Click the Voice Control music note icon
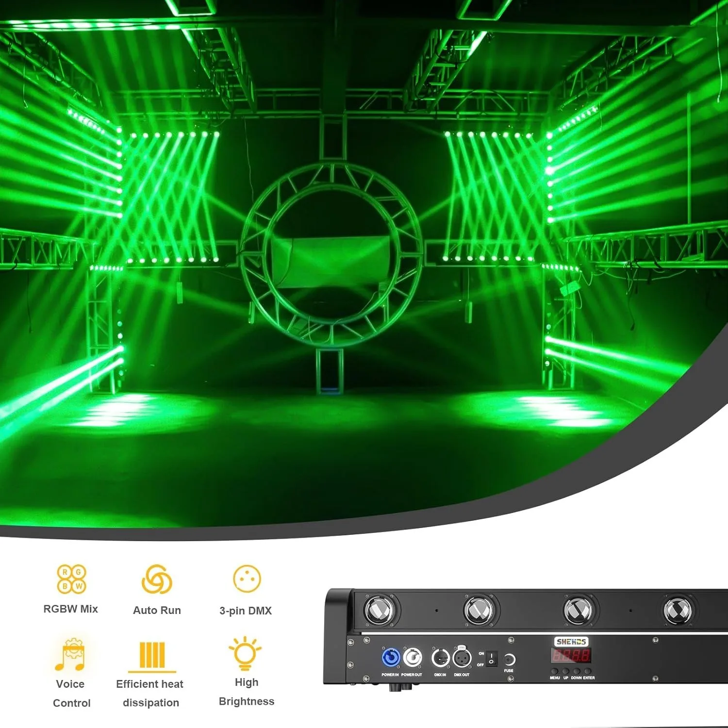Screen dimensions: 728x728 pyautogui.click(x=70, y=654)
